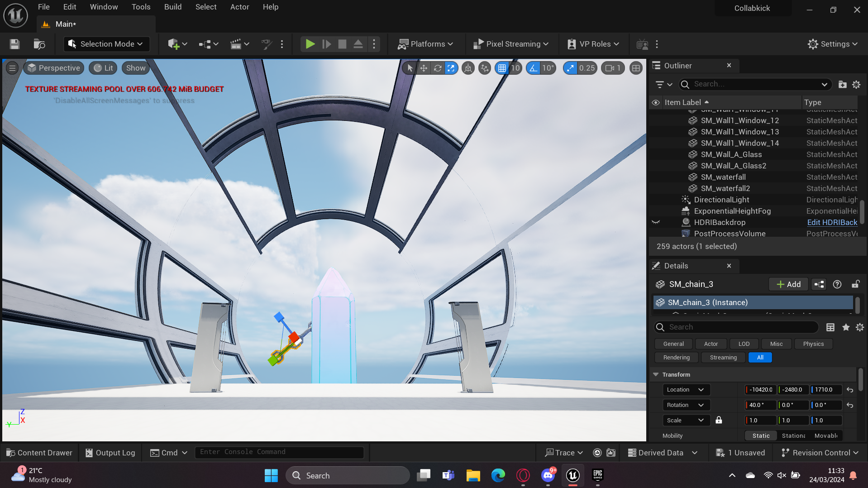
Task: Open the Lit view mode dropdown
Action: click(x=104, y=68)
